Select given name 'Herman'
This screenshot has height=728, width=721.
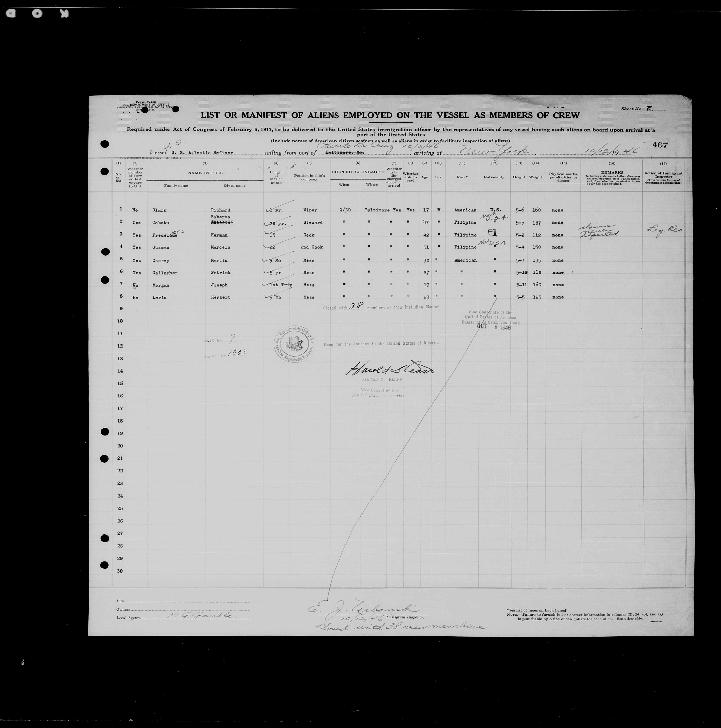(x=219, y=235)
